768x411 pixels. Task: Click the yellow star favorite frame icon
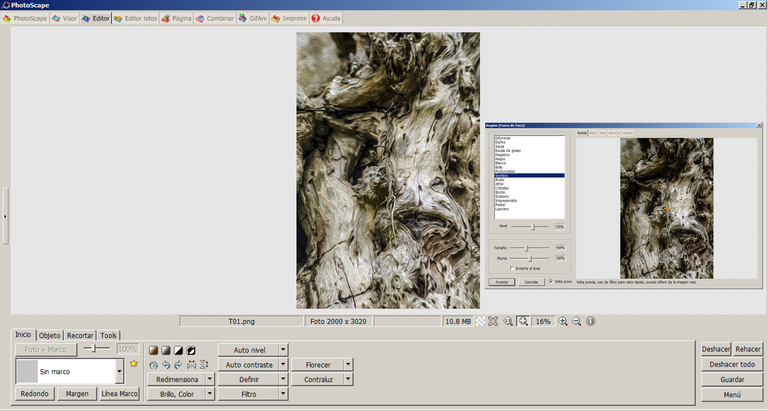coord(134,364)
